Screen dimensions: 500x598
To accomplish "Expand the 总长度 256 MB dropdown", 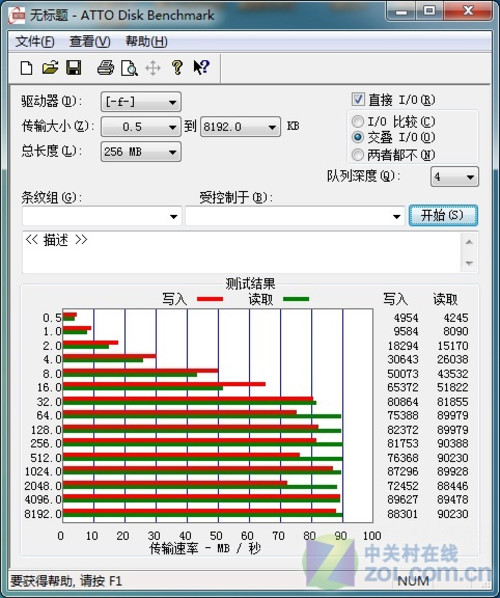I will (141, 152).
